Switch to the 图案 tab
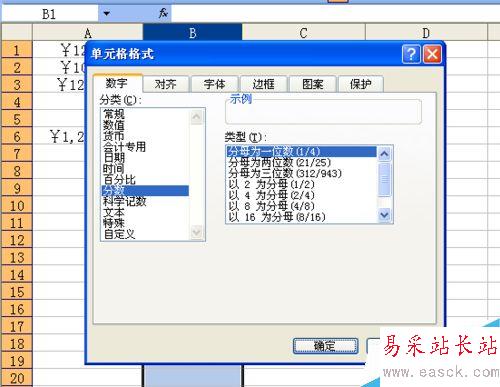Image resolution: width=500 pixels, height=387 pixels. pos(313,84)
